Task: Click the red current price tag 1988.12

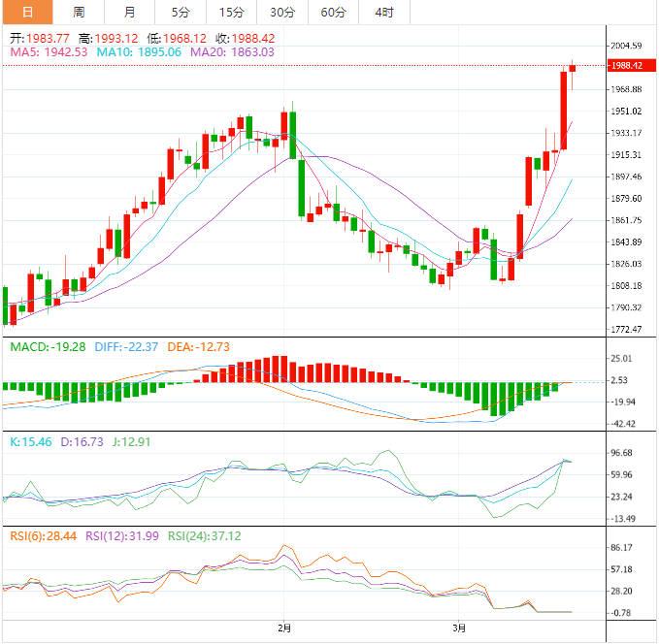Action: [x=626, y=65]
